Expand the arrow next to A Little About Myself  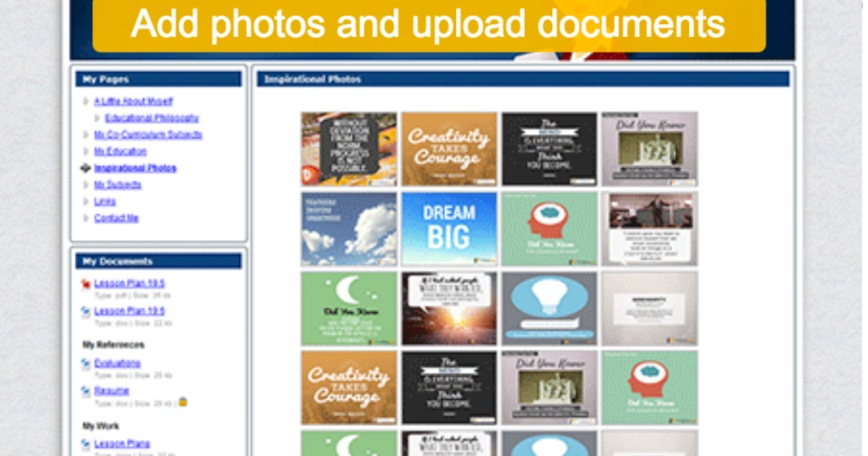pos(86,102)
